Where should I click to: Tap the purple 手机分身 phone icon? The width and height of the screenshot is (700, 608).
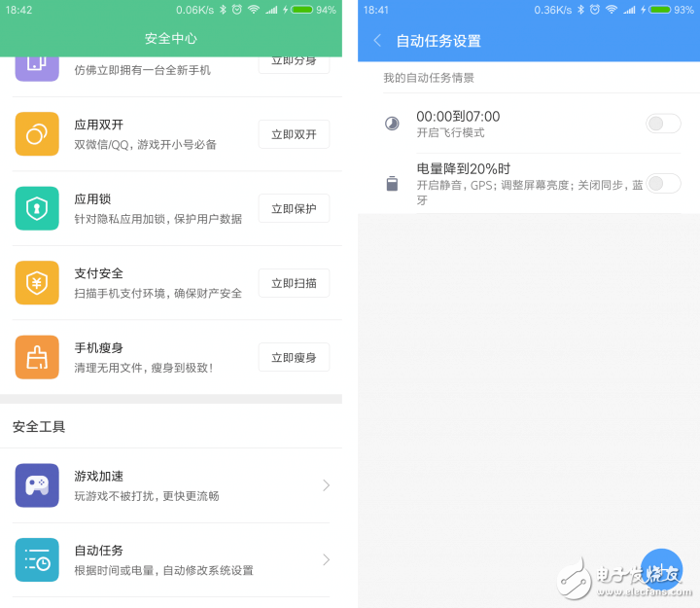tap(37, 69)
